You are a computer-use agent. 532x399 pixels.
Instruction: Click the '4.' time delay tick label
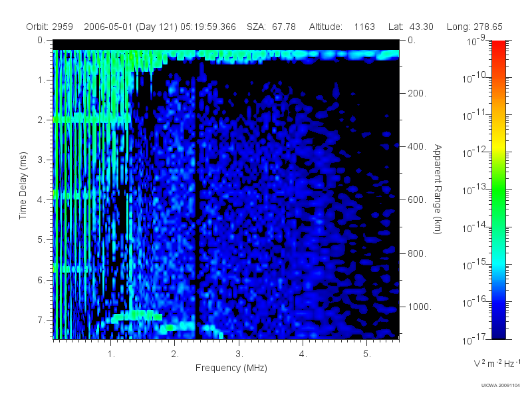tap(41, 200)
